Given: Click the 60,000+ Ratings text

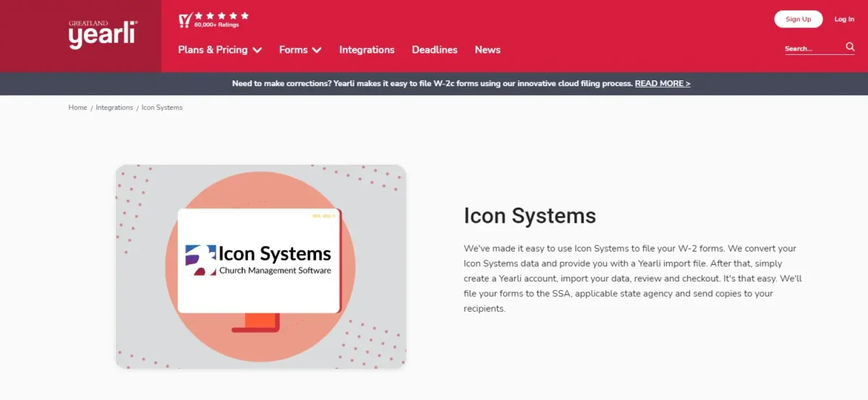Looking at the screenshot, I should pyautogui.click(x=216, y=25).
